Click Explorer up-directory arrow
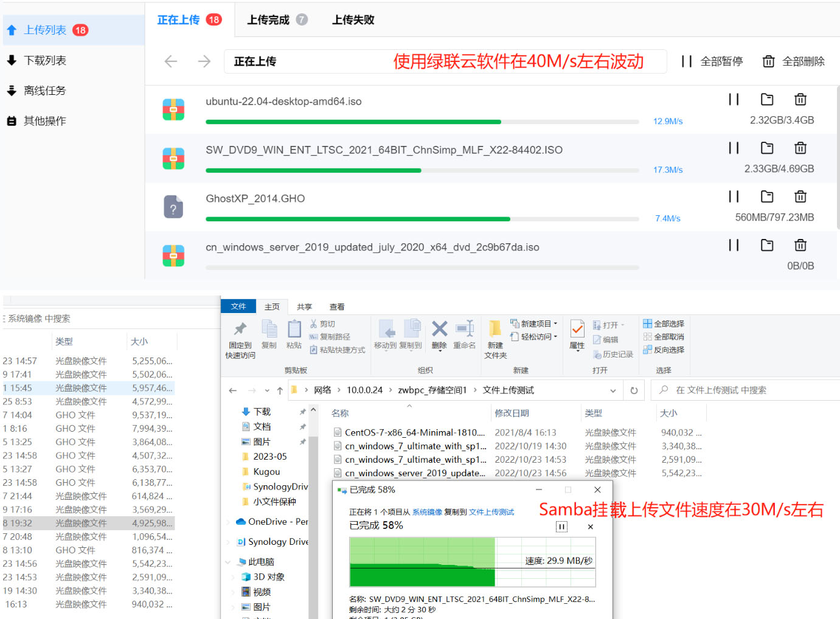840x619 pixels. (280, 390)
